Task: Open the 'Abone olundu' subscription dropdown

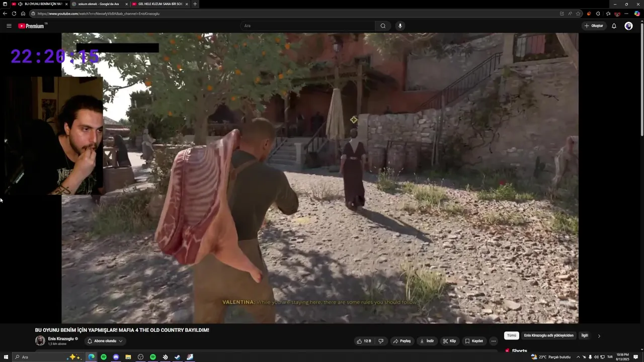Action: tap(105, 341)
